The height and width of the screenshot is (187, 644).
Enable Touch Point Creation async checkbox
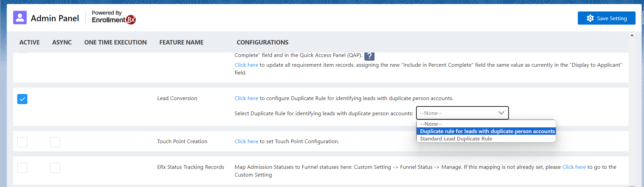click(x=55, y=142)
